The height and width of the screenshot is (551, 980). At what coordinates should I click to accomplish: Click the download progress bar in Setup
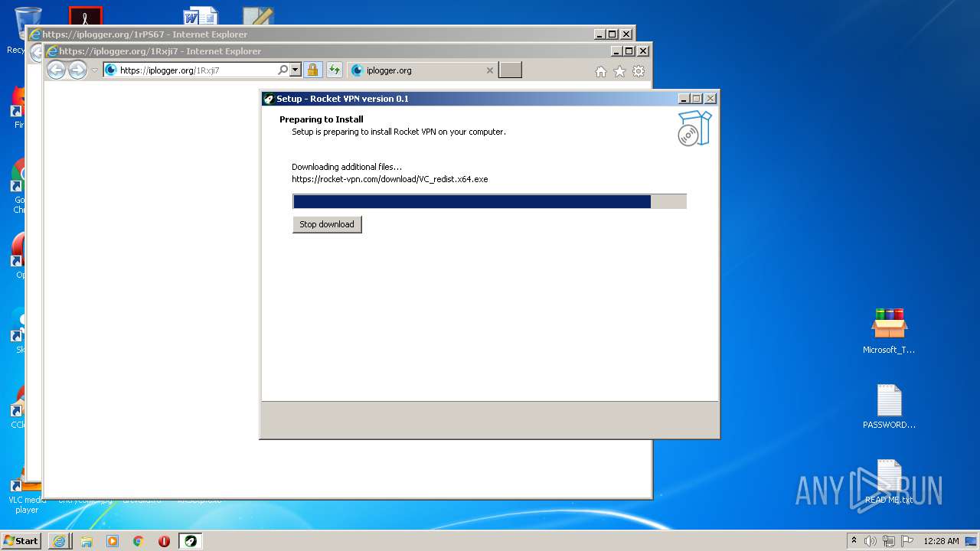[x=489, y=201]
